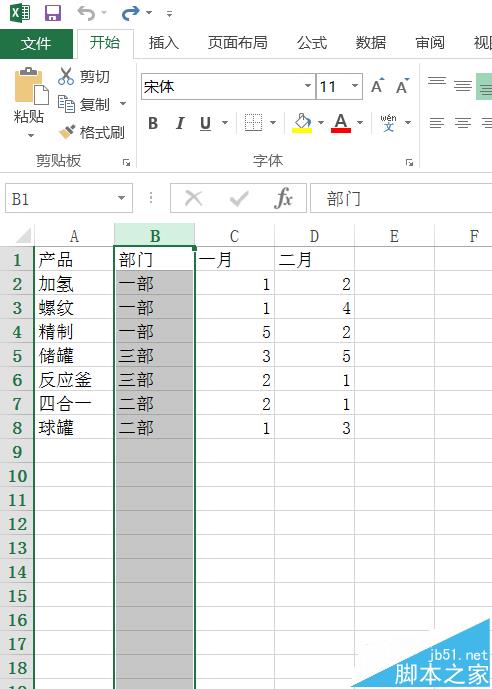This screenshot has height=689, width=492.
Task: Expand the font name dropdown arrow
Action: click(308, 86)
